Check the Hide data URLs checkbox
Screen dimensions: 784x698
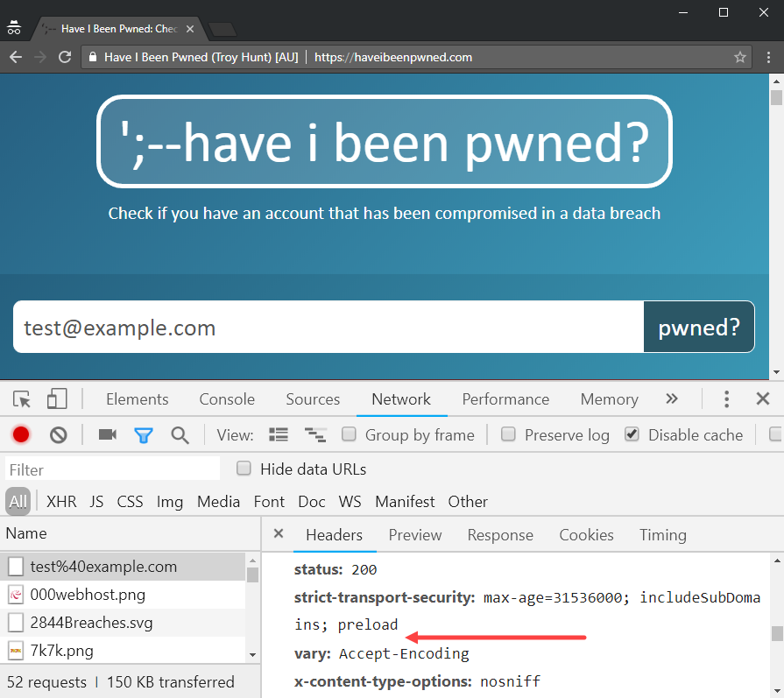click(x=244, y=469)
